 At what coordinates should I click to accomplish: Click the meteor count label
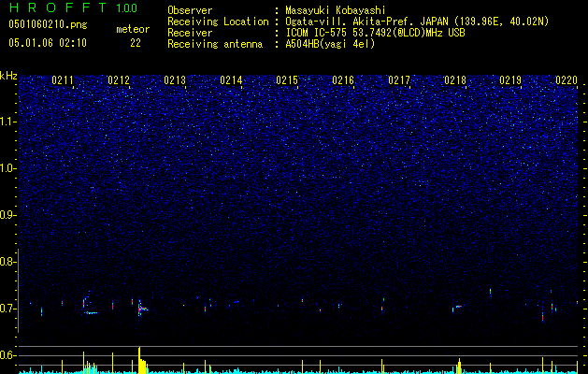[133, 29]
